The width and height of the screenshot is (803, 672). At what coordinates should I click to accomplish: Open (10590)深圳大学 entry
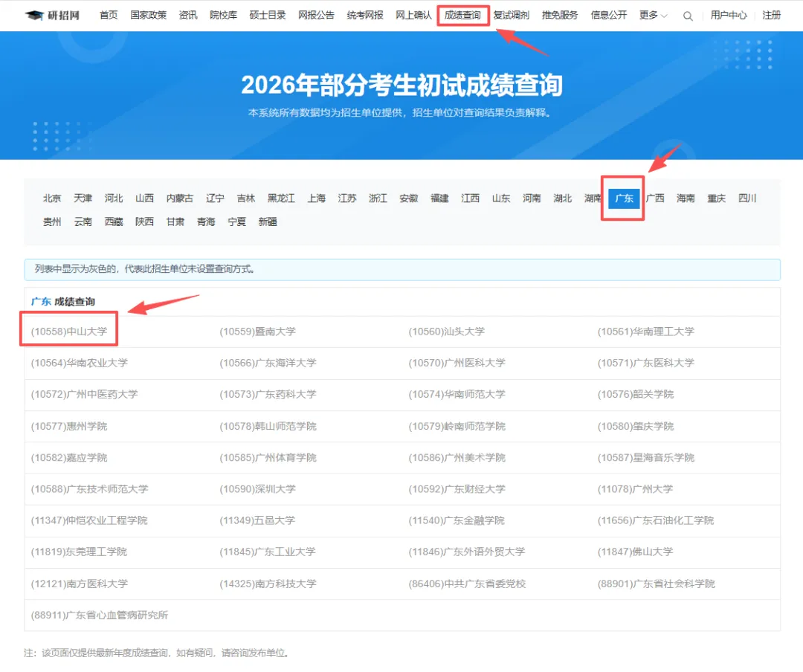pyautogui.click(x=257, y=489)
